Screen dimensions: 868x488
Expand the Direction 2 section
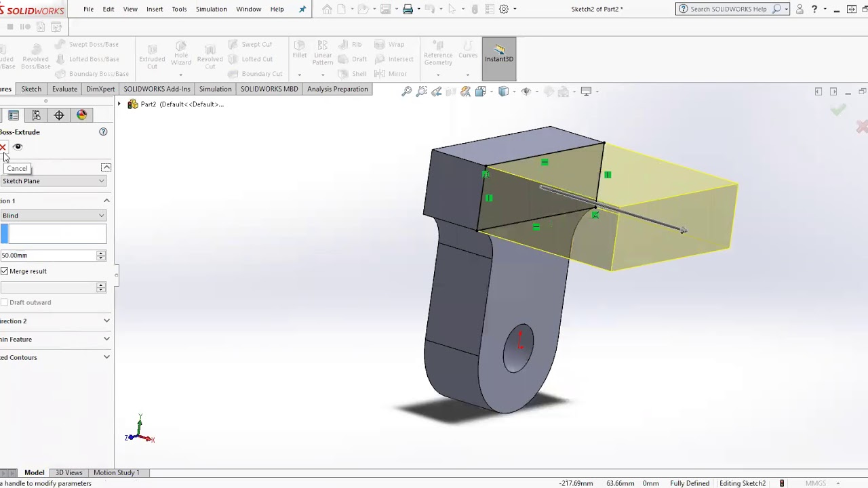pyautogui.click(x=106, y=321)
